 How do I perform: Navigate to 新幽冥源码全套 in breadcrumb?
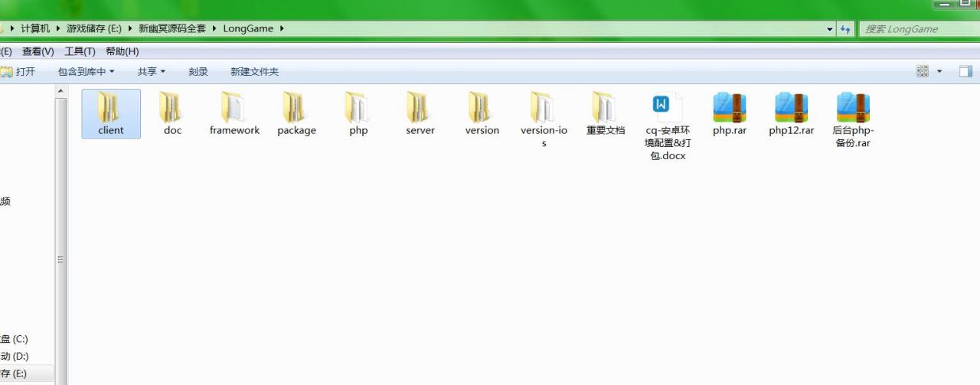point(172,28)
